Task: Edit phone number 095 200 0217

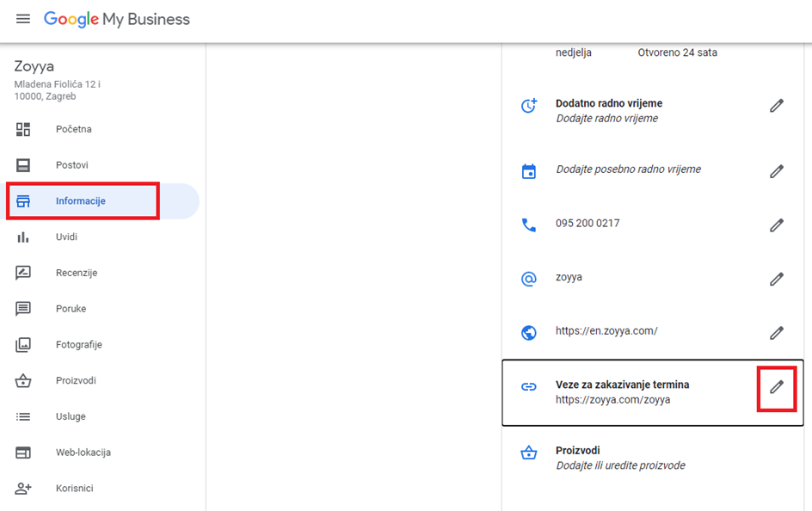Action: 776,225
